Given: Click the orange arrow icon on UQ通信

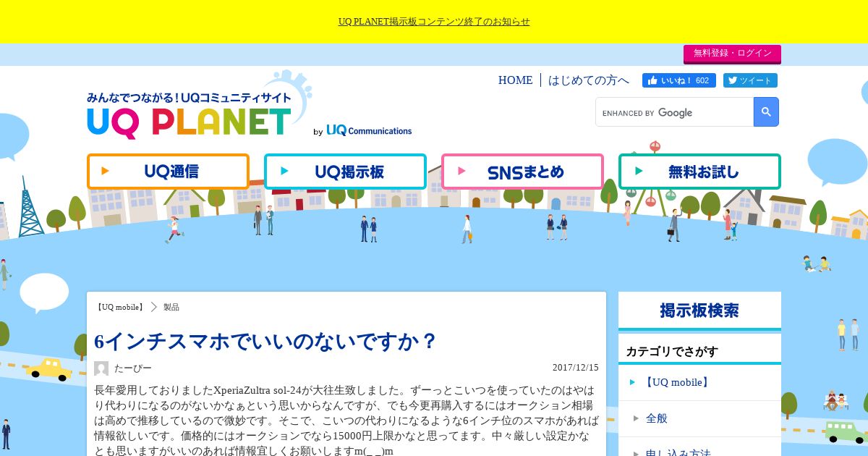Looking at the screenshot, I should tap(106, 172).
